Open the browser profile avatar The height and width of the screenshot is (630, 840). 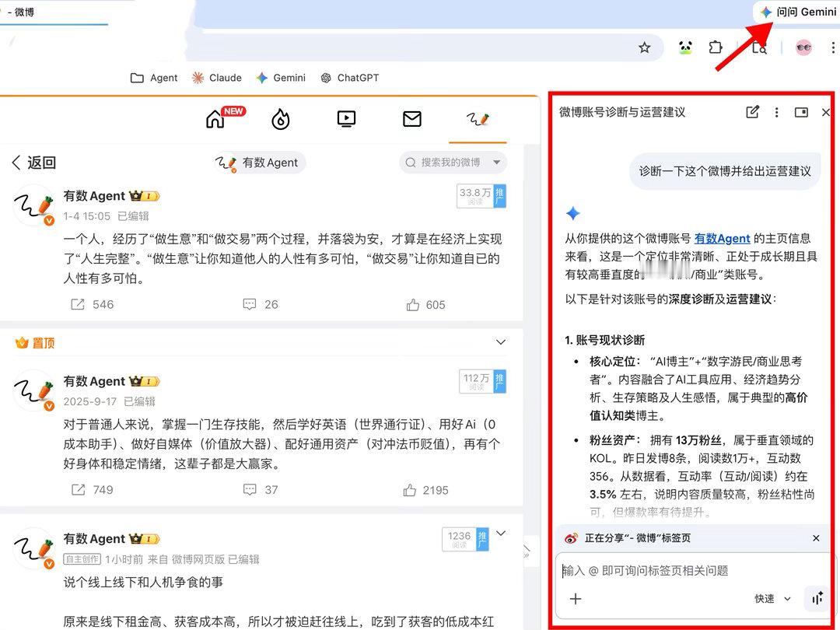pyautogui.click(x=803, y=47)
